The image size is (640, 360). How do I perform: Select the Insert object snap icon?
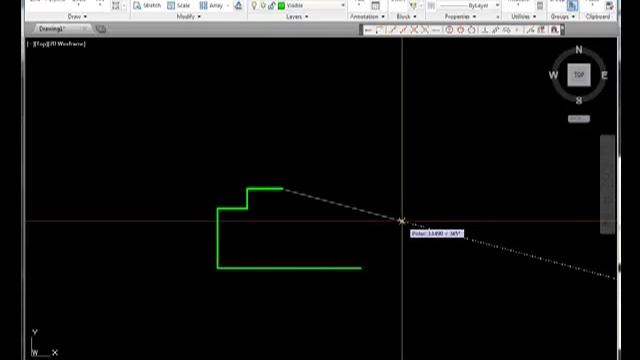click(506, 30)
